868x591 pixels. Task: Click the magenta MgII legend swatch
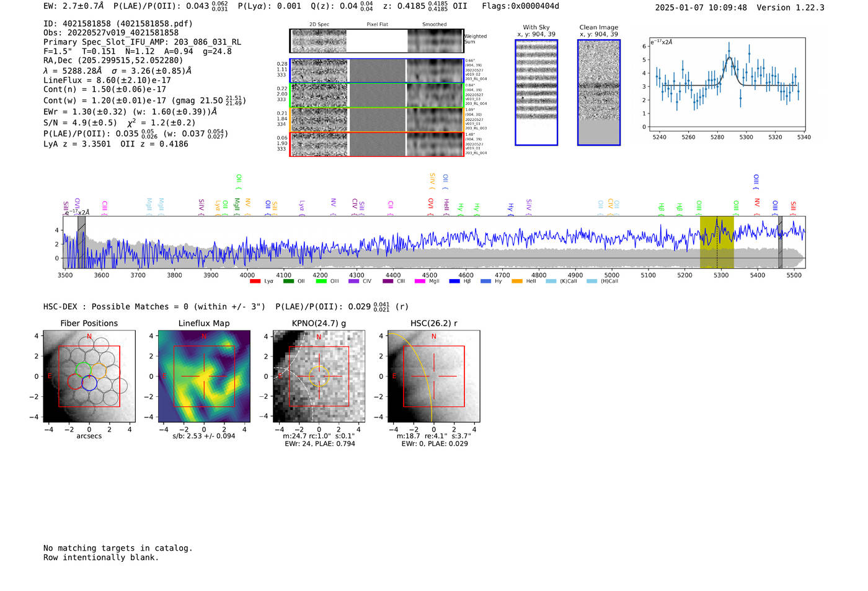(420, 282)
